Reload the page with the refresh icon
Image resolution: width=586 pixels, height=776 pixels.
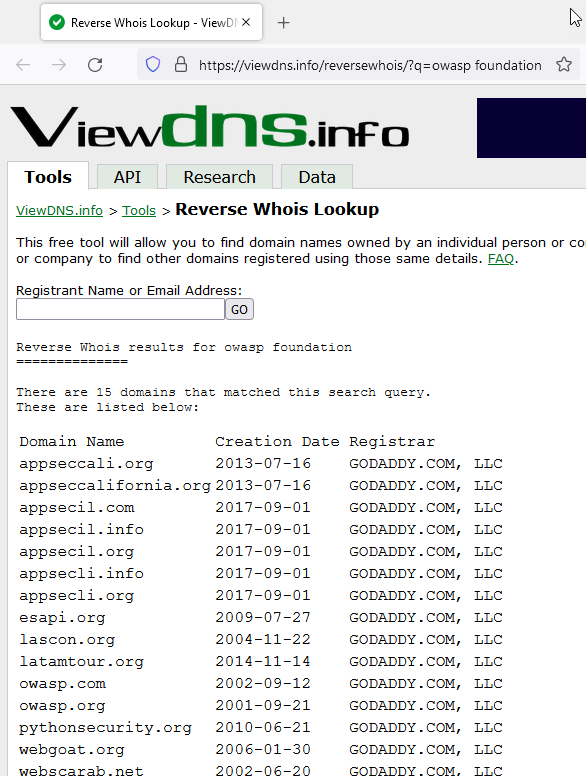pos(95,65)
